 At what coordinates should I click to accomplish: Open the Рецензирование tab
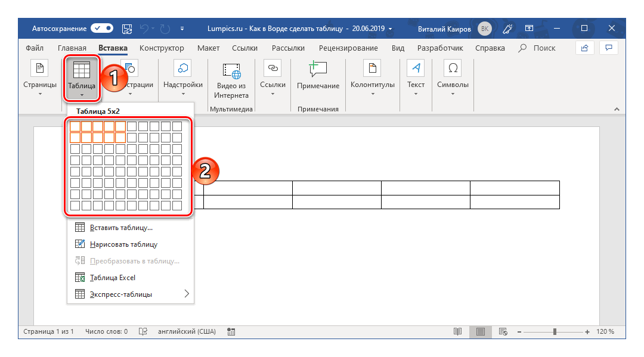coord(348,48)
